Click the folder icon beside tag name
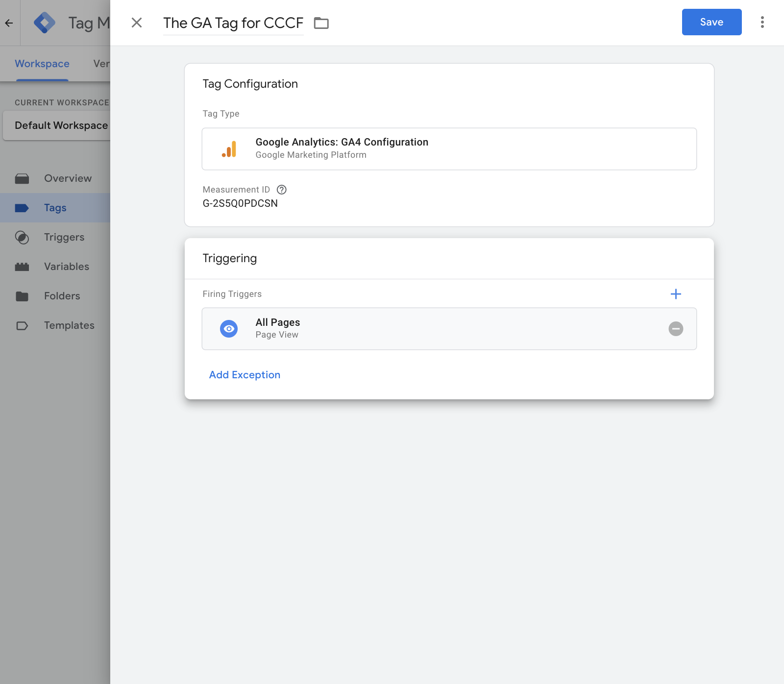Viewport: 784px width, 684px height. [x=321, y=23]
